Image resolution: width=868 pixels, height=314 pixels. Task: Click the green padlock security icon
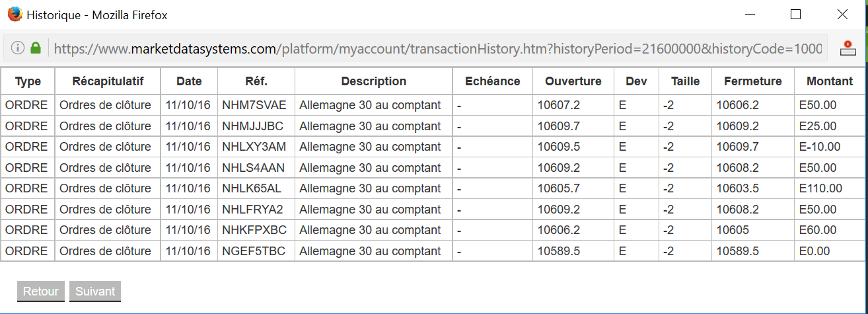pyautogui.click(x=36, y=48)
